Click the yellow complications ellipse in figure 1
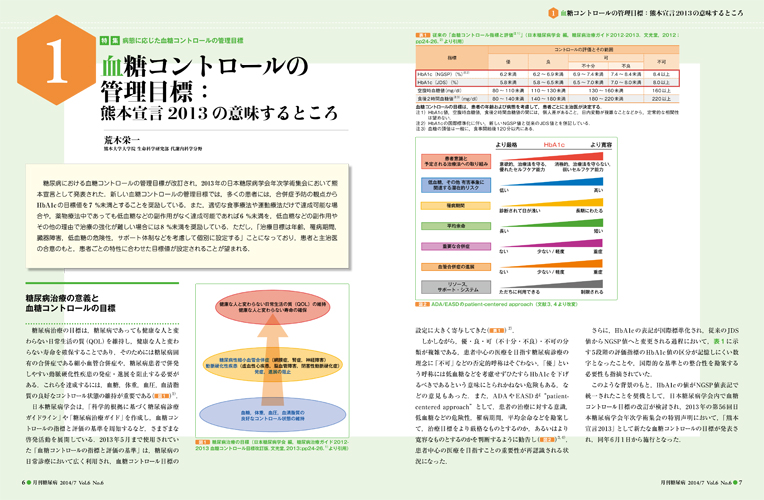Image resolution: width=764 pixels, height=500 pixels. click(272, 365)
